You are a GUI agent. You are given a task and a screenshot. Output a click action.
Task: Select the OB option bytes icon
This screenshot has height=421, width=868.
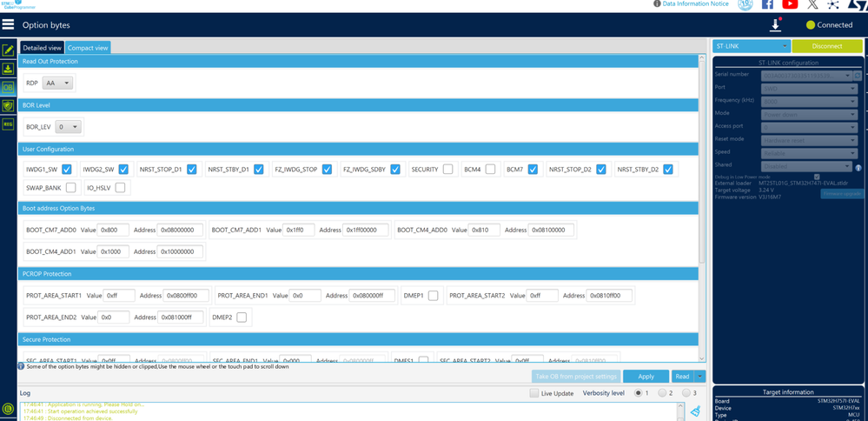(x=8, y=87)
